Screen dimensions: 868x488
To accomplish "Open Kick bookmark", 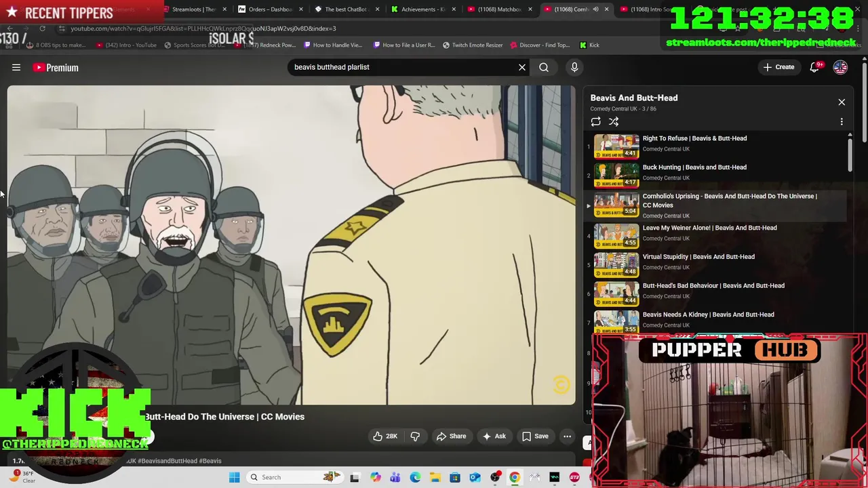I will coord(589,45).
